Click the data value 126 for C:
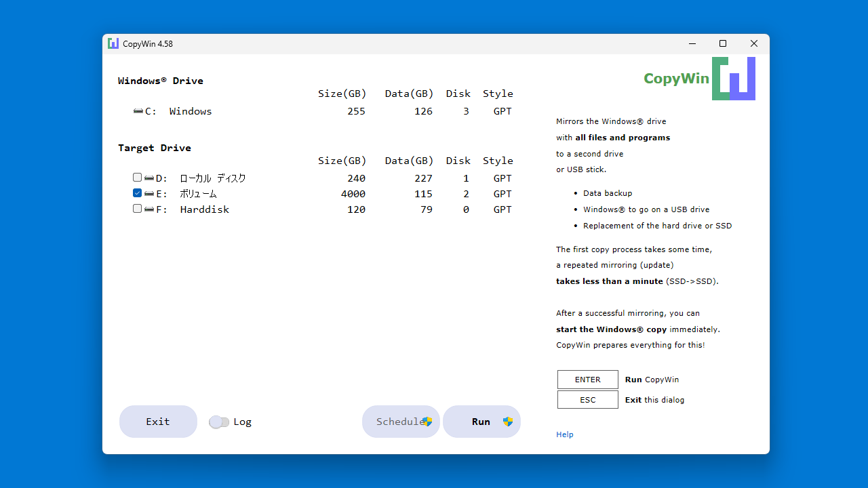Viewport: 868px width, 488px height. click(423, 111)
